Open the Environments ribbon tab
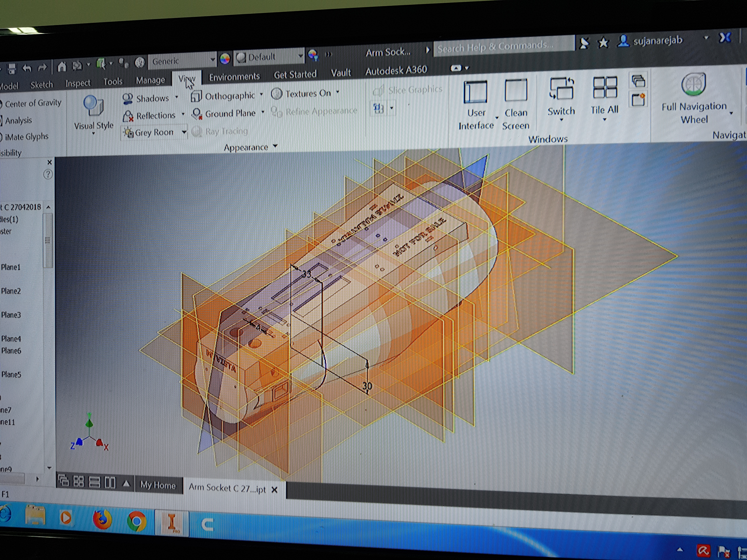747x560 pixels. 234,77
